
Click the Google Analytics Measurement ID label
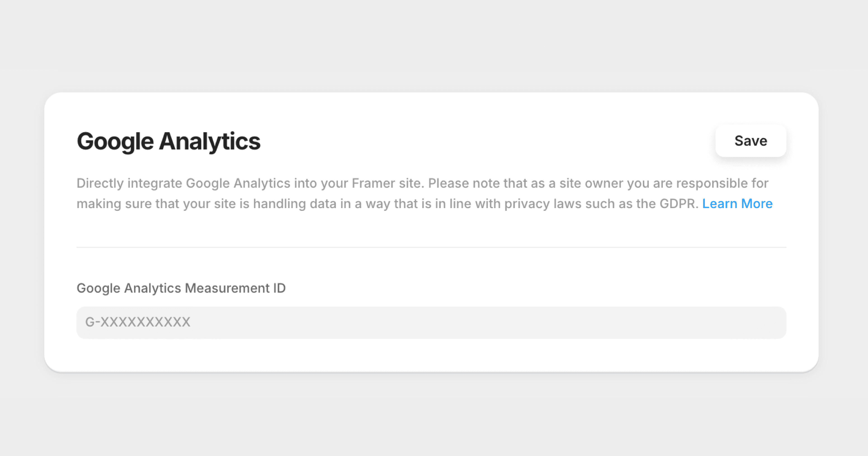tap(181, 288)
